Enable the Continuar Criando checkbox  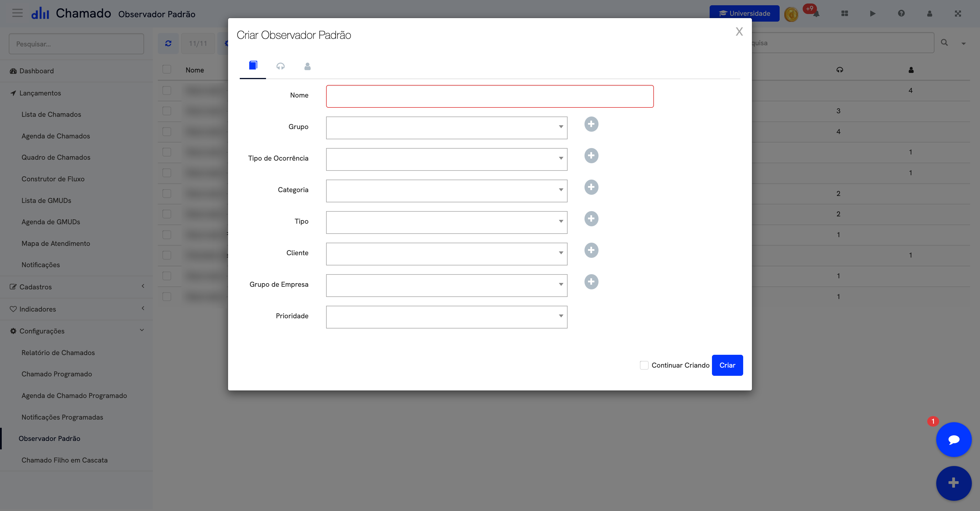click(644, 365)
